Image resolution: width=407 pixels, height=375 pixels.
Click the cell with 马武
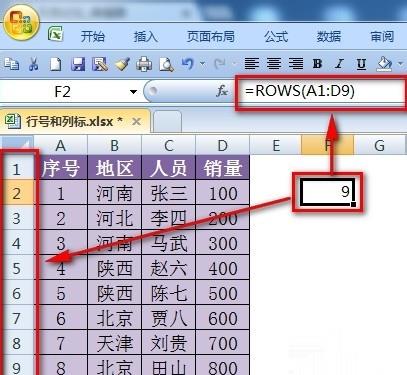point(169,243)
